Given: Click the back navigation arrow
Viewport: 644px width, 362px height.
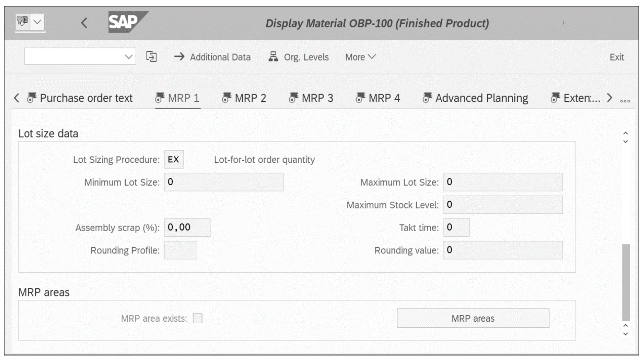Looking at the screenshot, I should 84,23.
